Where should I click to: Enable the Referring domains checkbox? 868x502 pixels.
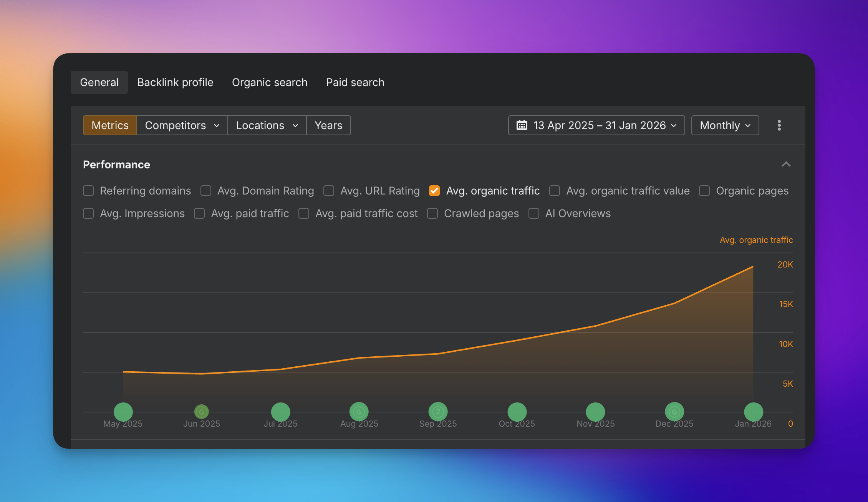88,191
